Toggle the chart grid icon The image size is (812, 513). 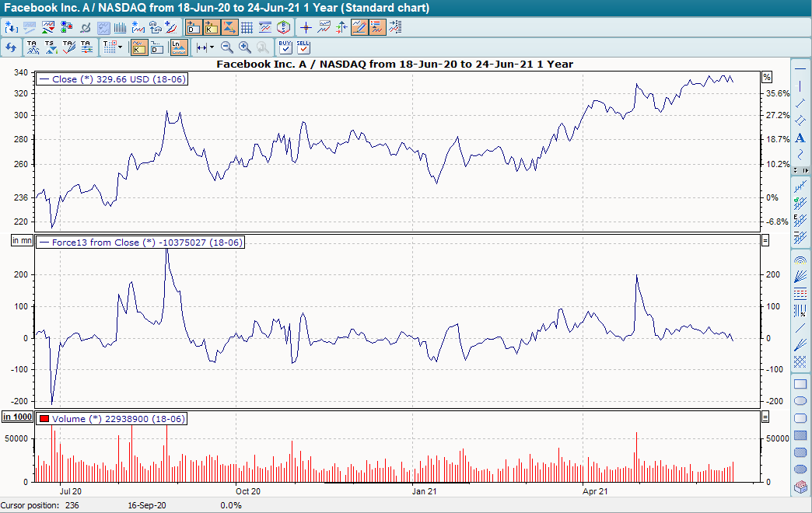247,26
